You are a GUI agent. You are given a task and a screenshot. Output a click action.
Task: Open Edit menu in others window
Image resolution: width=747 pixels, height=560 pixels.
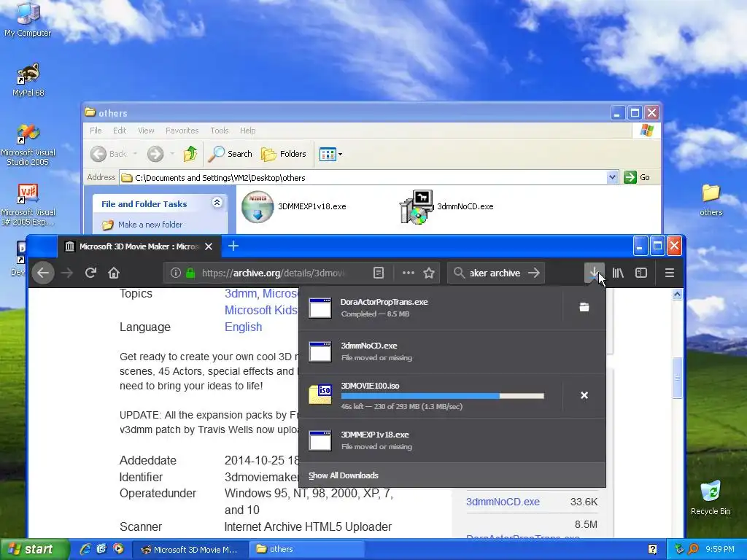[120, 131]
